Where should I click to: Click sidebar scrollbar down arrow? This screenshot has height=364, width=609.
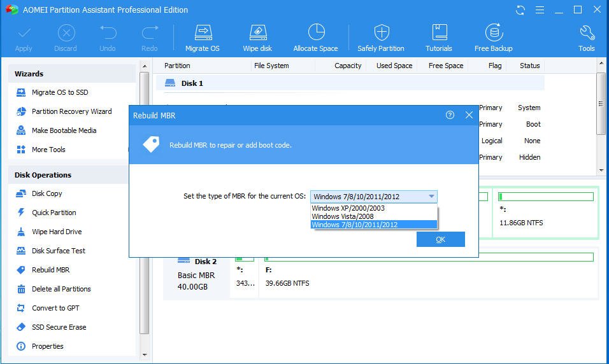coord(145,354)
